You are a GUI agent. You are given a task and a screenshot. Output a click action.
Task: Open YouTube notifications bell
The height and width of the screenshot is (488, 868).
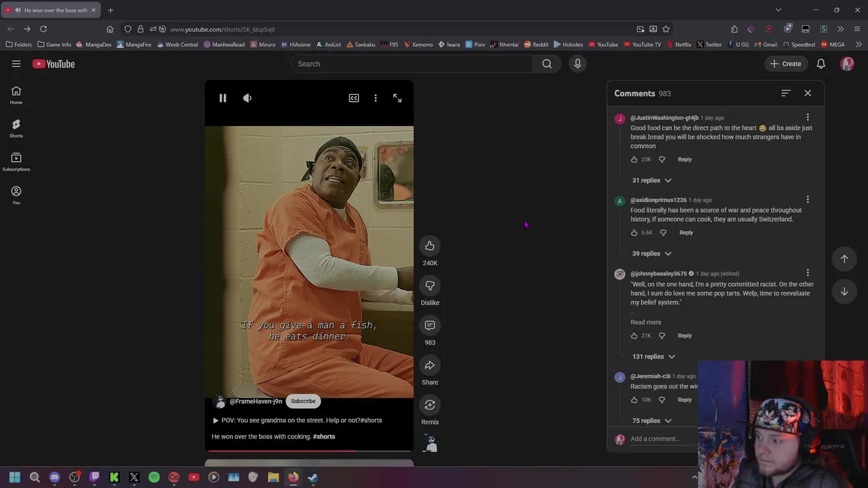point(821,64)
